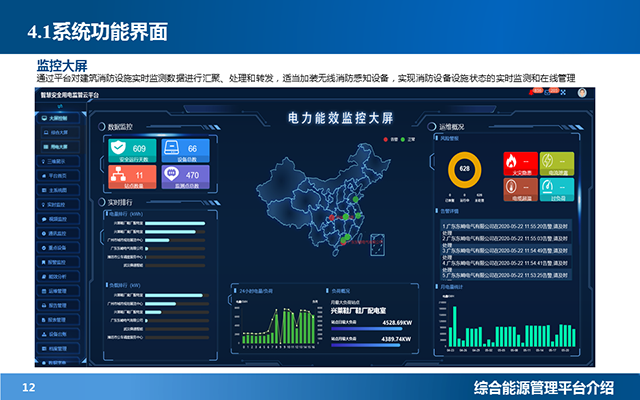Click the red alarm marker in central China
The width and height of the screenshot is (640, 400).
click(332, 218)
